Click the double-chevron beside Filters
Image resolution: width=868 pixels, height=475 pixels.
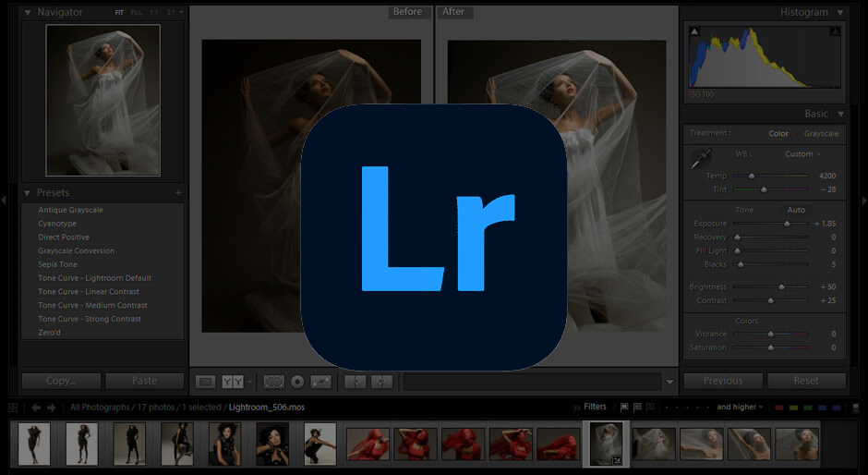coord(577,408)
